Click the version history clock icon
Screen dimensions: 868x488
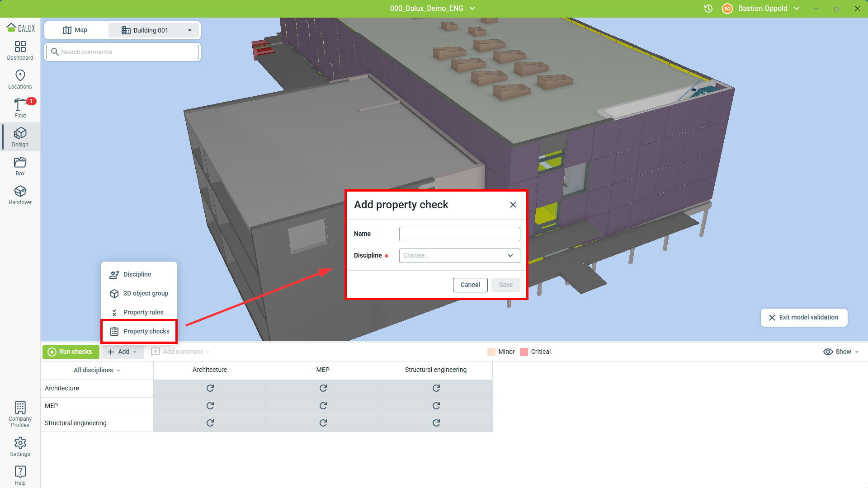pyautogui.click(x=708, y=9)
